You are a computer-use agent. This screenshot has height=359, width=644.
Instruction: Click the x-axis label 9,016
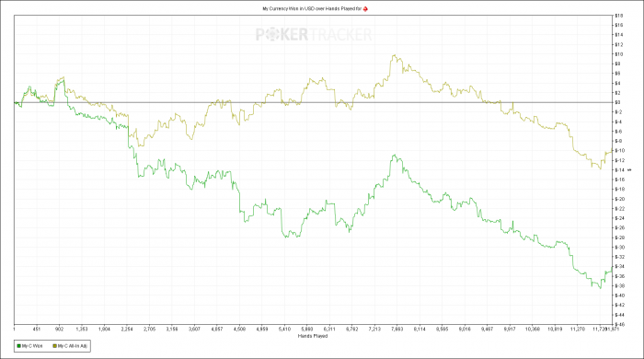coord(465,329)
